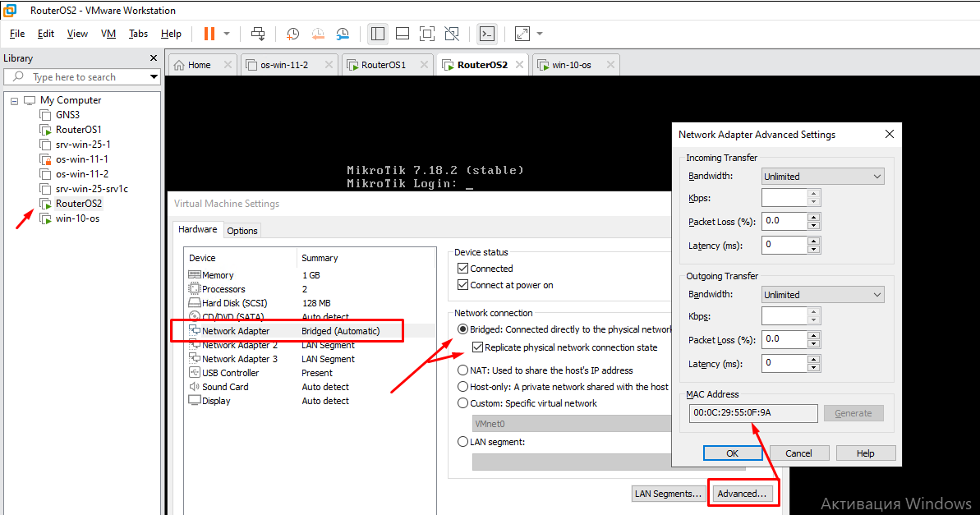Viewport: 980px width, 515px height.
Task: Click the Advanced... button
Action: (x=742, y=494)
